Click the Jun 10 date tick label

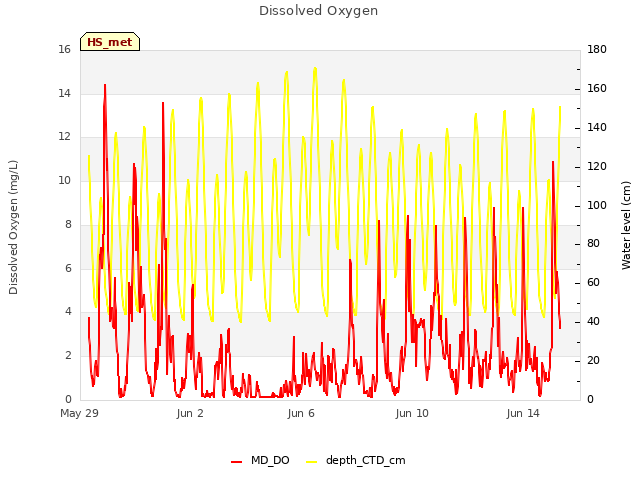pos(412,413)
